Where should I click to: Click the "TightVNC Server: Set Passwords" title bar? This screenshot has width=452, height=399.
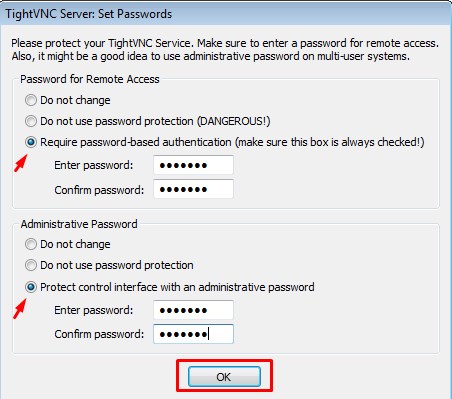click(x=226, y=14)
